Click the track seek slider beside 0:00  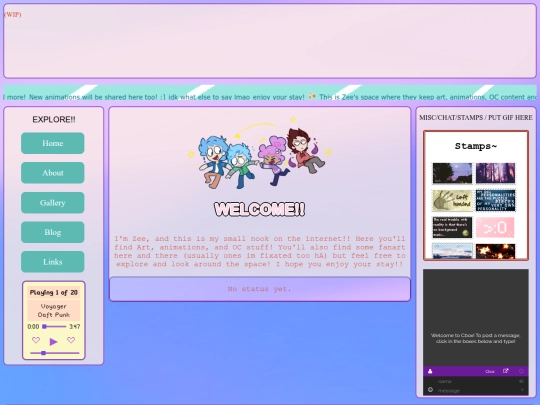pos(54,326)
